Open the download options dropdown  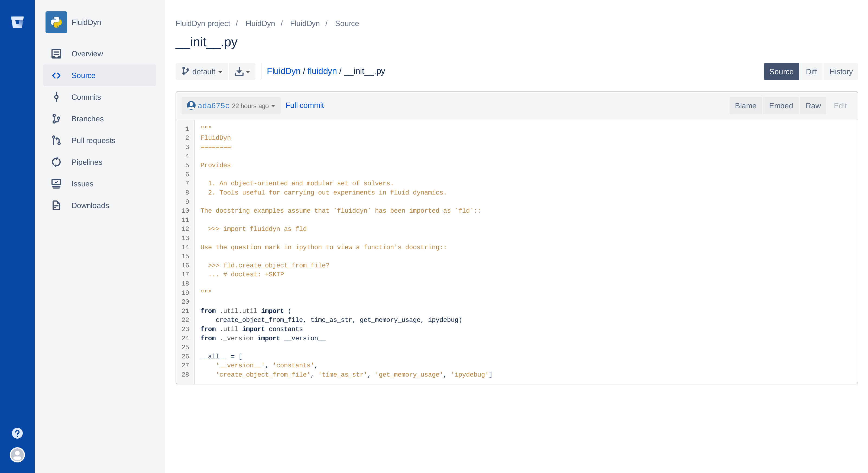pos(242,72)
